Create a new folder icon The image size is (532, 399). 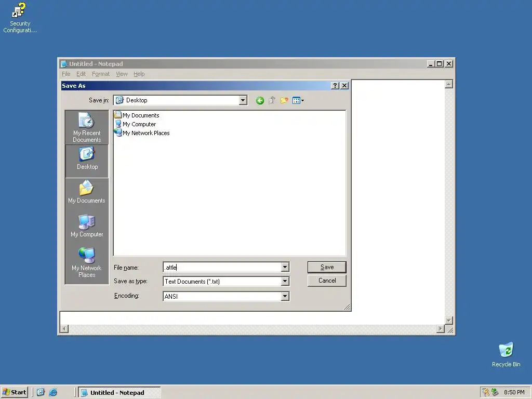tap(284, 100)
